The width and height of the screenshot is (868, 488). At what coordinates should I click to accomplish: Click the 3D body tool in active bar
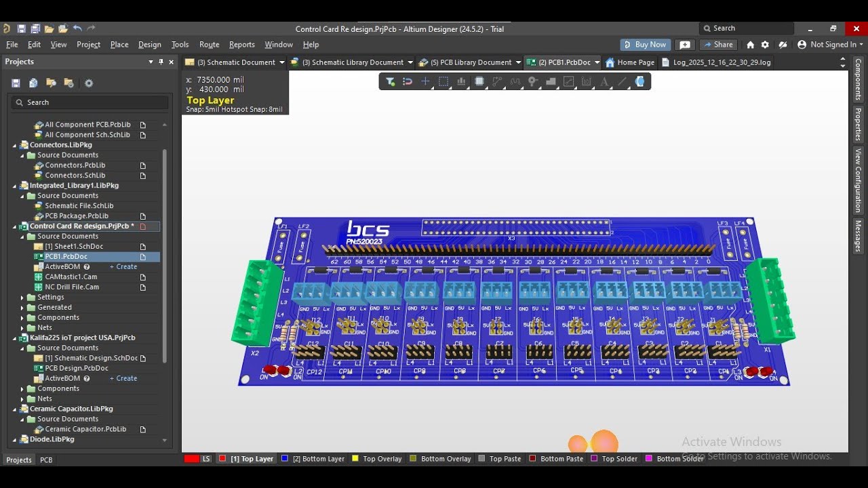coord(639,81)
